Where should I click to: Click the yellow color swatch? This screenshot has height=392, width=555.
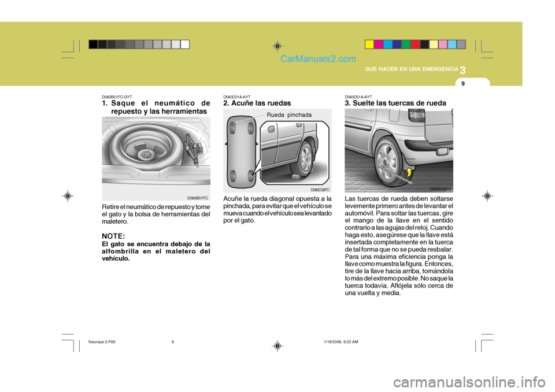point(369,45)
